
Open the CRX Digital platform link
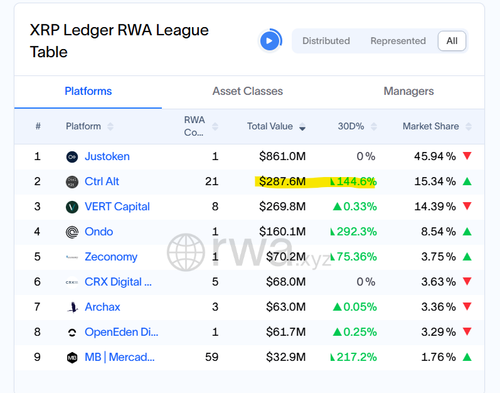click(x=118, y=282)
